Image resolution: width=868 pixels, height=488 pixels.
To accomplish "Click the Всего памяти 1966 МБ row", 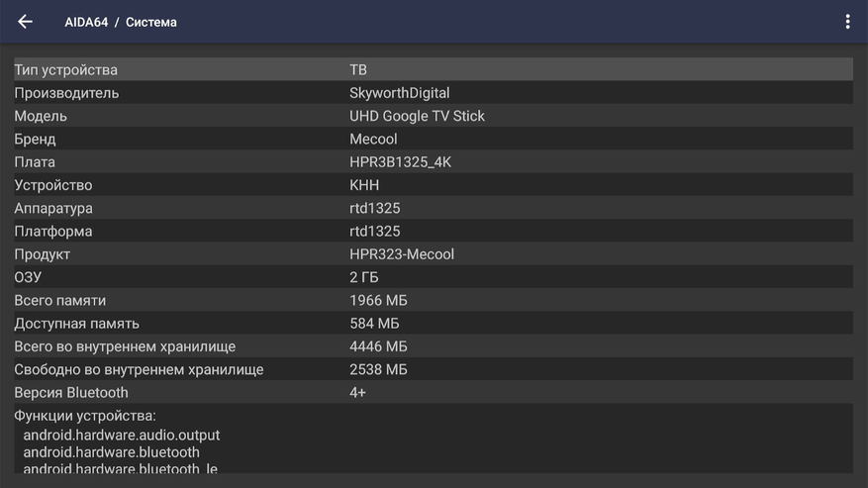I will 433,300.
